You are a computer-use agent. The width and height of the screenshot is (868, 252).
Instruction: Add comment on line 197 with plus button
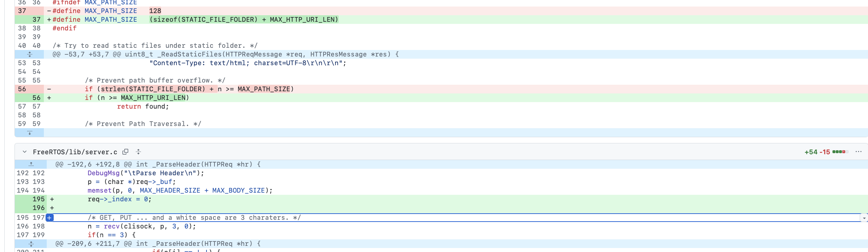(50, 218)
